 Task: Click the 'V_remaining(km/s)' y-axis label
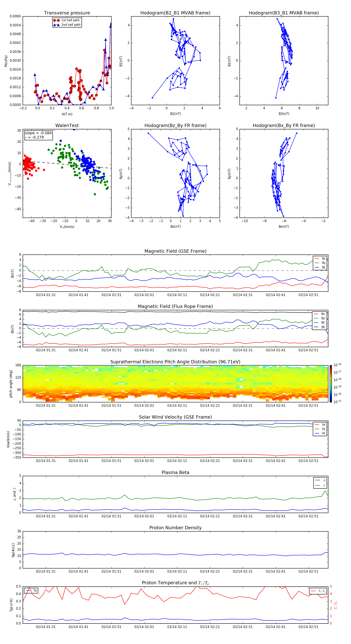tap(10, 173)
